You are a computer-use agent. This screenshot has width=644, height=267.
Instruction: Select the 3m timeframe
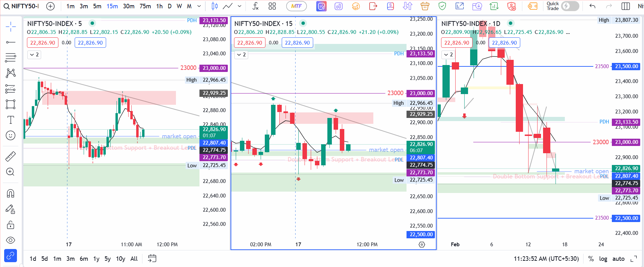tap(84, 6)
